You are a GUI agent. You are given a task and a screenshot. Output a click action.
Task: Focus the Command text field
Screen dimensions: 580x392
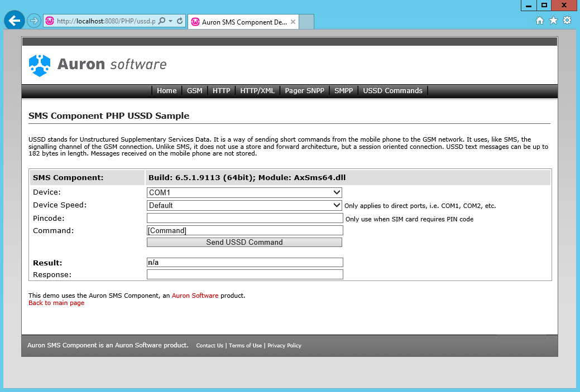point(245,230)
